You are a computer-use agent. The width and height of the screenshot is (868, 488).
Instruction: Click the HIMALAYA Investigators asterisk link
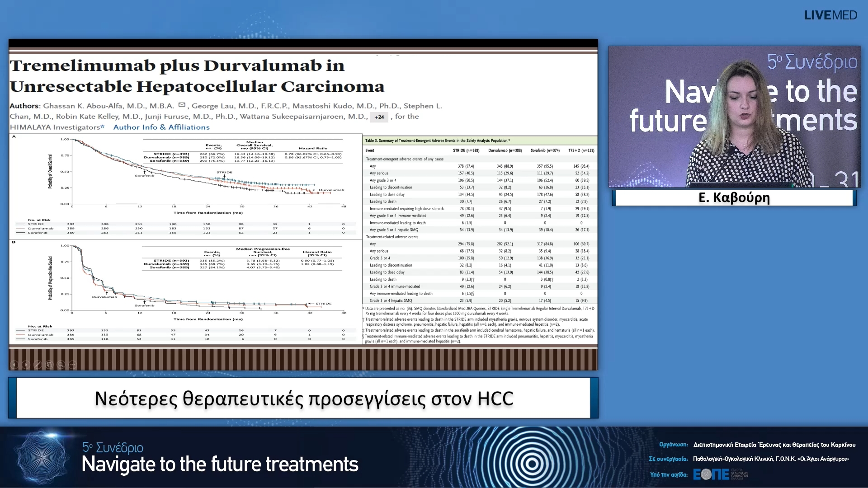(102, 127)
